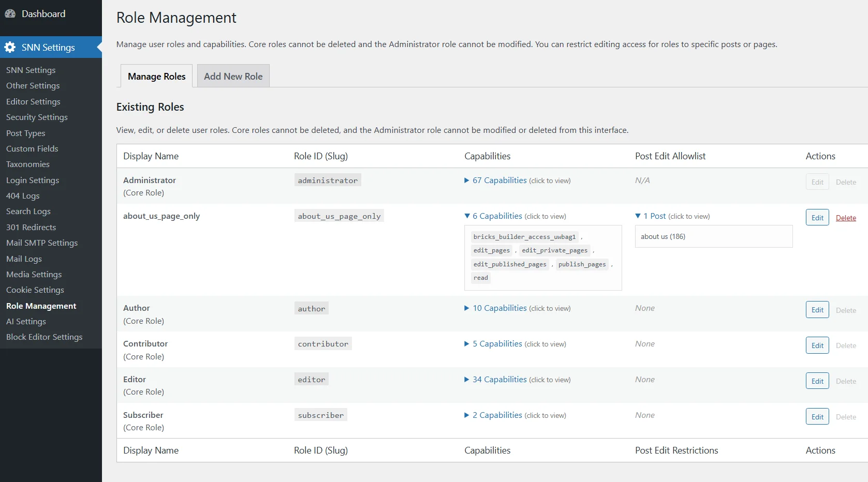The width and height of the screenshot is (868, 482).
Task: Open Mail SMTP Settings
Action: click(42, 243)
